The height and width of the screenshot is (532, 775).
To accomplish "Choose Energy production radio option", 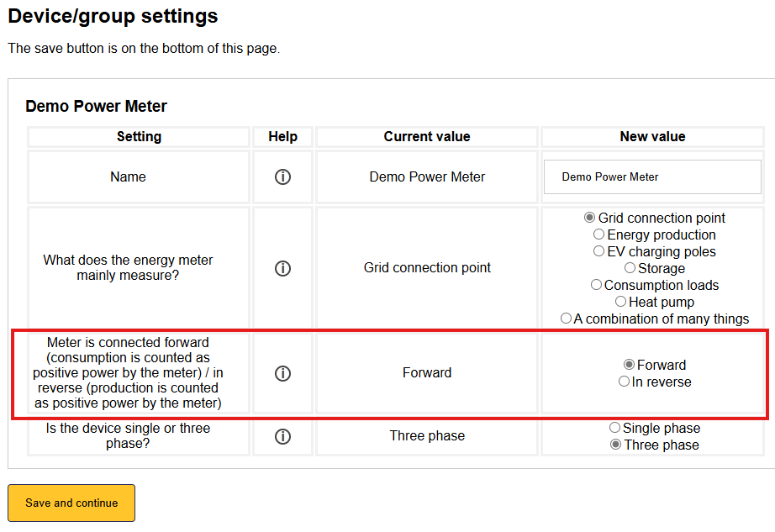I will click(598, 234).
